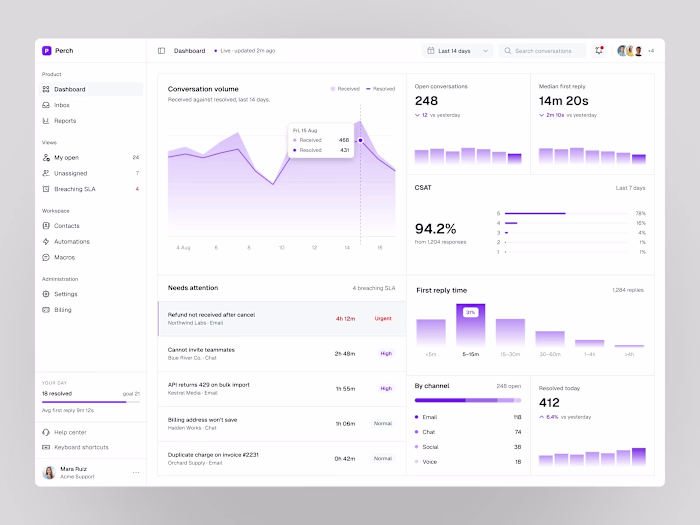The image size is (700, 525).
Task: Select the Email channel row
Action: click(x=468, y=417)
